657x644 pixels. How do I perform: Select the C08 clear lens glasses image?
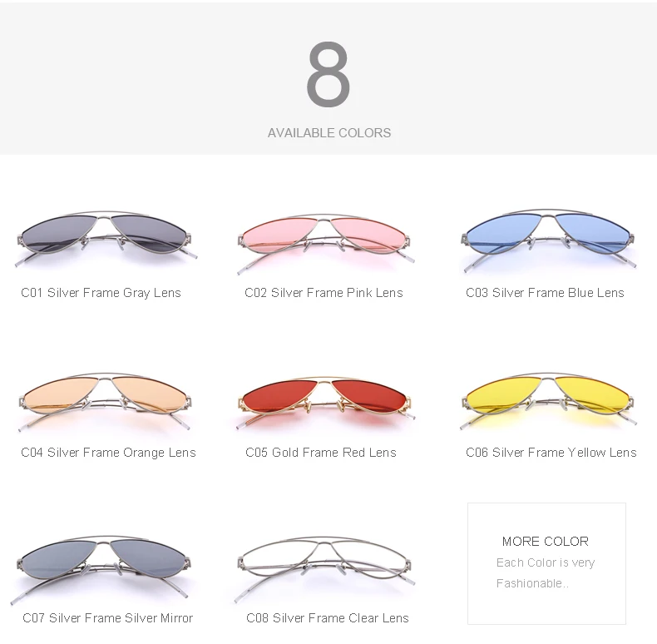coord(325,568)
